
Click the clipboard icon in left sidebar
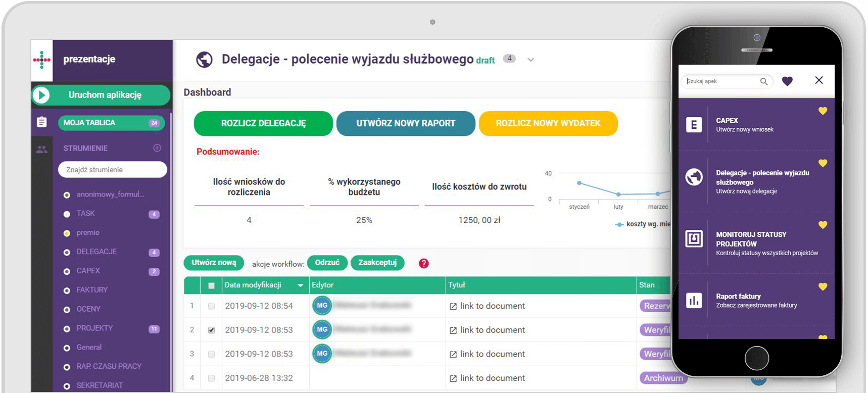(x=42, y=122)
